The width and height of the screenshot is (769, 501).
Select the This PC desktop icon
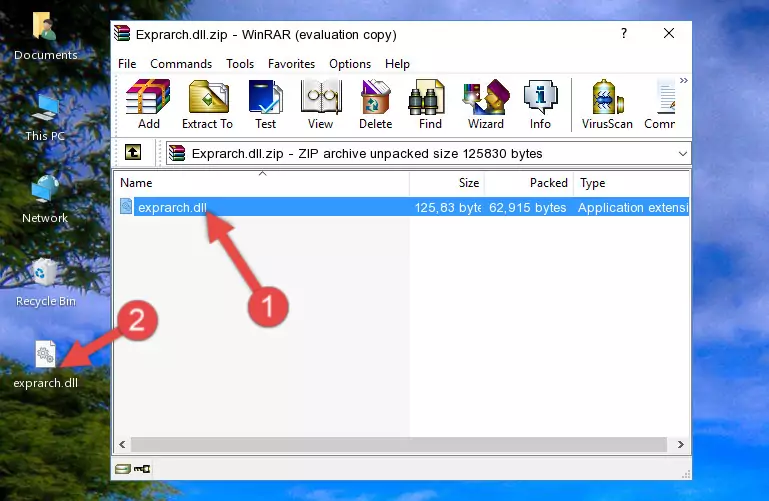[45, 118]
